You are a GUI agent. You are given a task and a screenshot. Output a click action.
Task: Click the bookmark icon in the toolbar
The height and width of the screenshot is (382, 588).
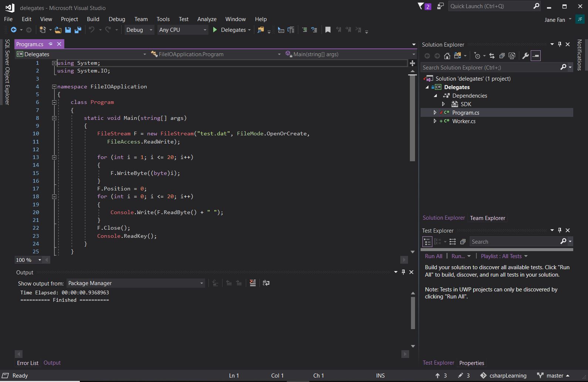(x=327, y=30)
